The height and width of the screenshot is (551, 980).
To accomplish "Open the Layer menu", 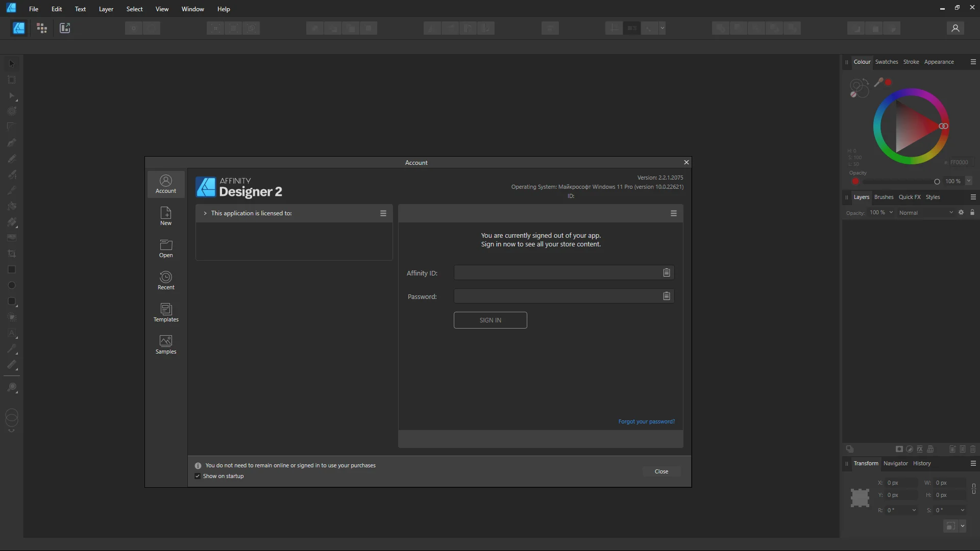I will pos(106,9).
